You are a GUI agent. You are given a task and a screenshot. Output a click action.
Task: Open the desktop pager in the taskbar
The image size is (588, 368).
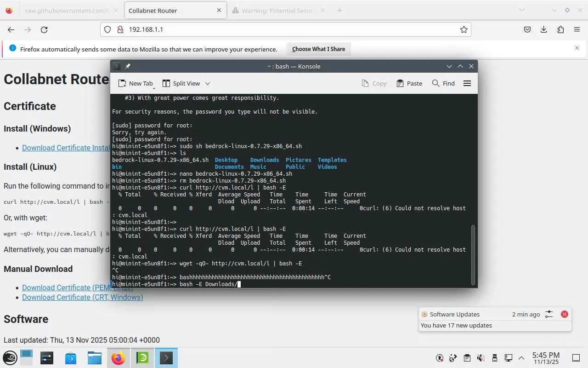(26, 358)
